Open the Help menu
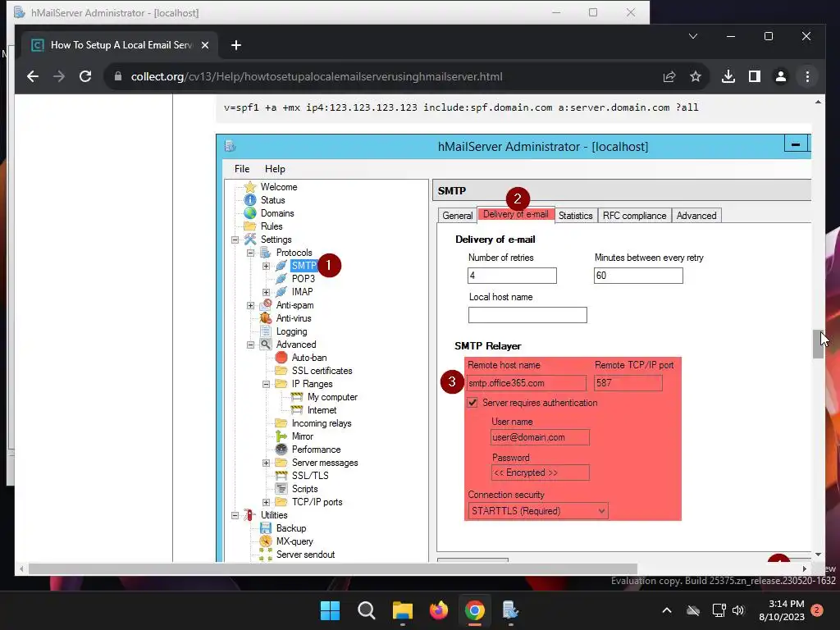 click(275, 169)
